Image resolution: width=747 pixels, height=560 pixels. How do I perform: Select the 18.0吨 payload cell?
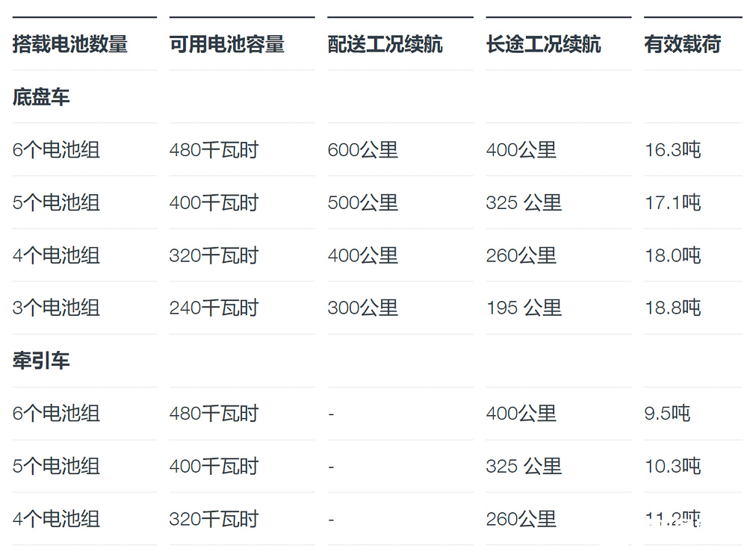coord(672,255)
